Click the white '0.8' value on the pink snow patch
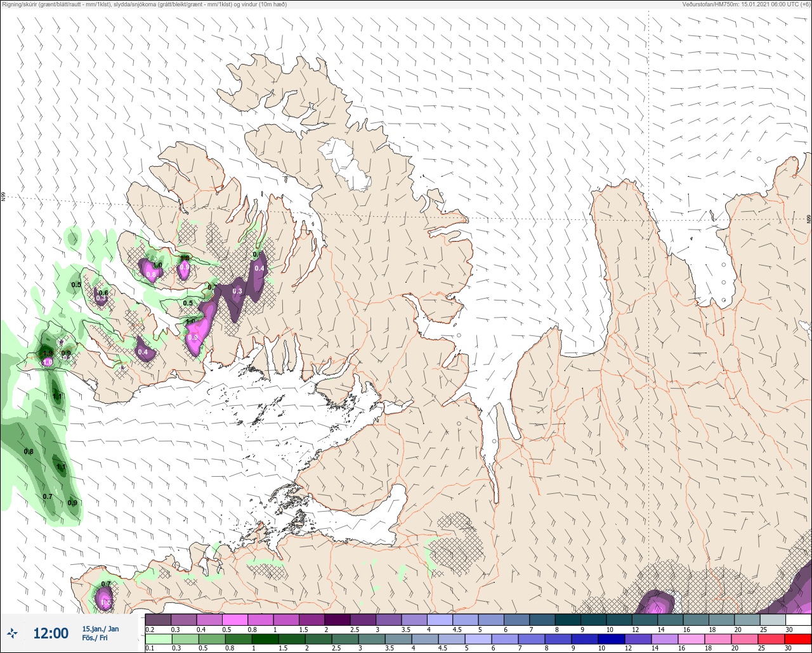This screenshot has height=653, width=812. (x=150, y=275)
